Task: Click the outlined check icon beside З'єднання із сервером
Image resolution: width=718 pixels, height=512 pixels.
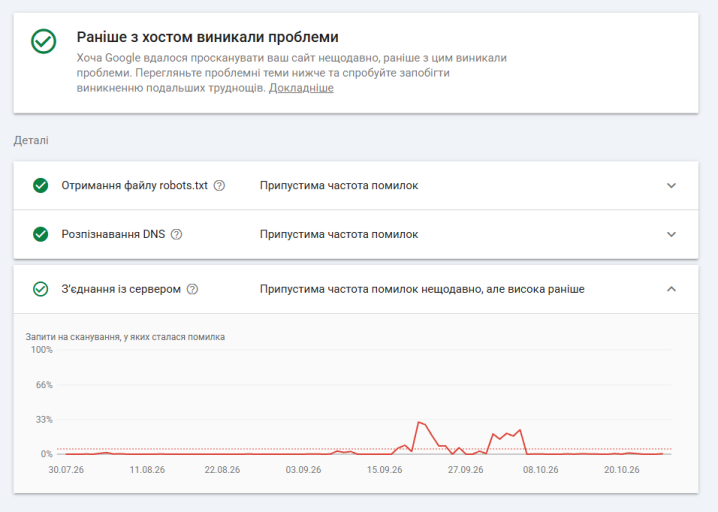Action: (x=41, y=289)
